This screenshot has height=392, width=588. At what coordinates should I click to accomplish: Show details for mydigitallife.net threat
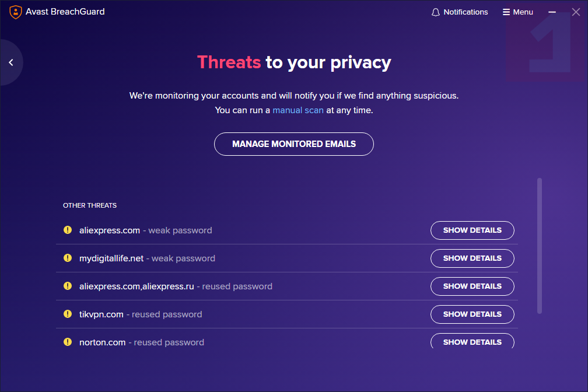click(x=472, y=258)
